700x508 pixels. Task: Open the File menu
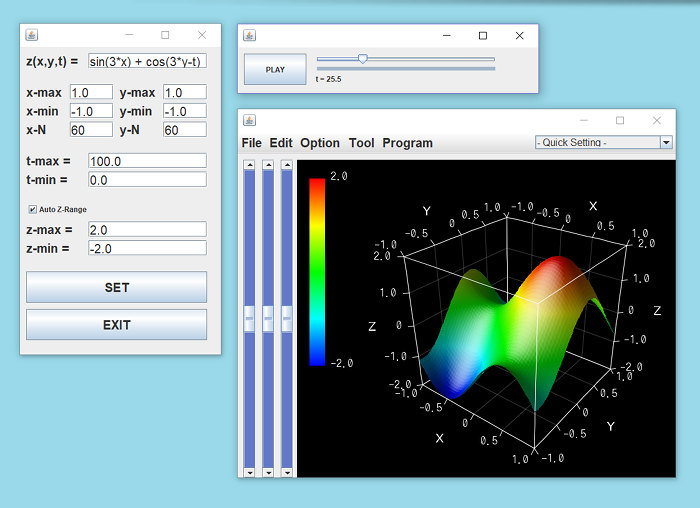tap(251, 143)
